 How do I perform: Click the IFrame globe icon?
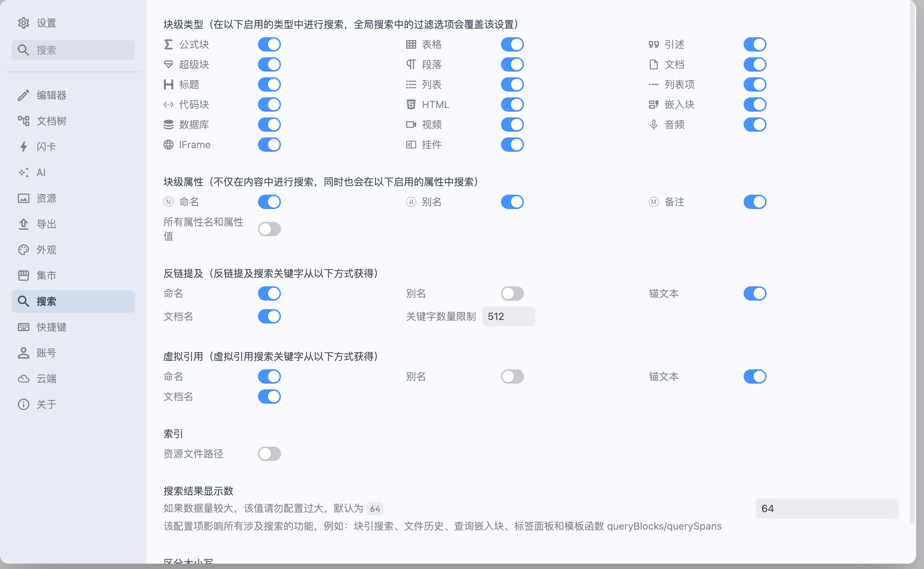pos(168,145)
